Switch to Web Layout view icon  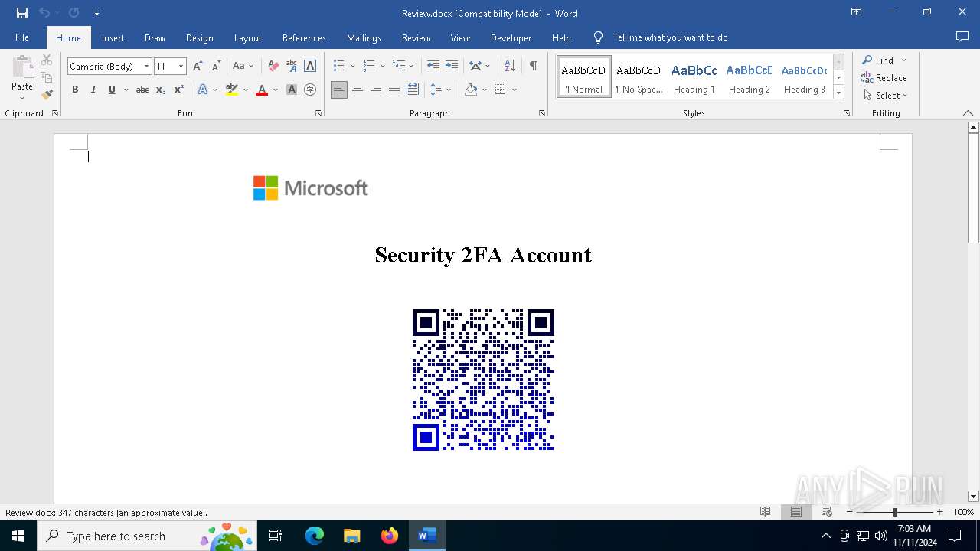click(827, 512)
